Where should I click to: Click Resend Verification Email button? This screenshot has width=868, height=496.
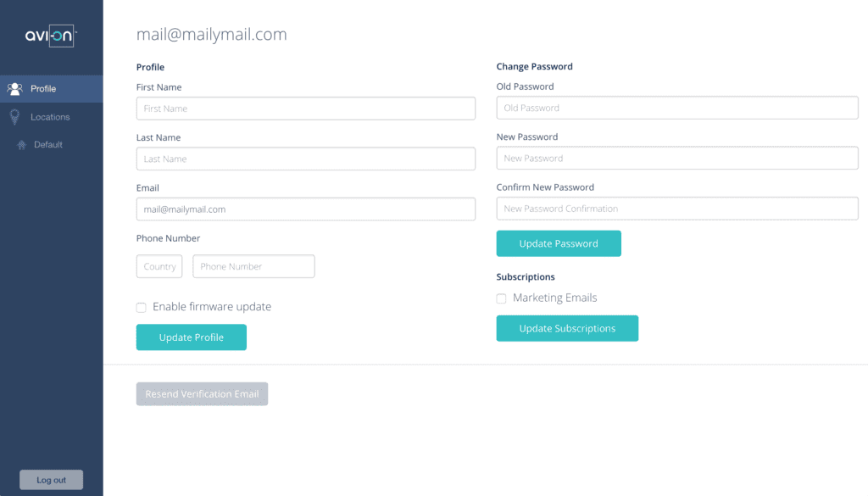[x=202, y=394]
